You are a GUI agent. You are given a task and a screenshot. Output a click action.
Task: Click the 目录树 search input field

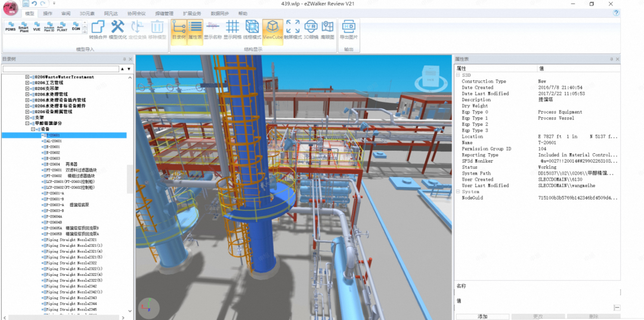[x=61, y=69]
